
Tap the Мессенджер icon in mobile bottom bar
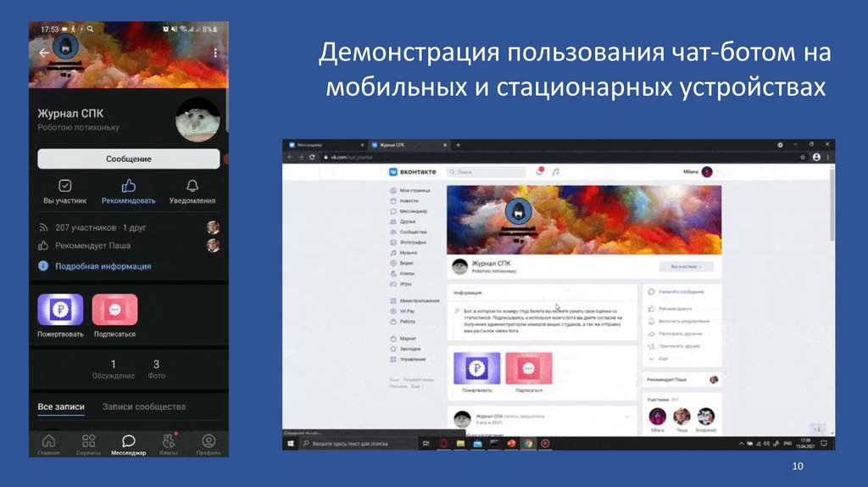(129, 441)
